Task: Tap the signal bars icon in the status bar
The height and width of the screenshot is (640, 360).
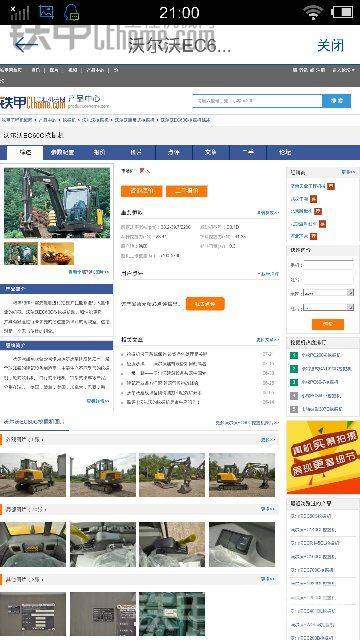Action: 20,13
